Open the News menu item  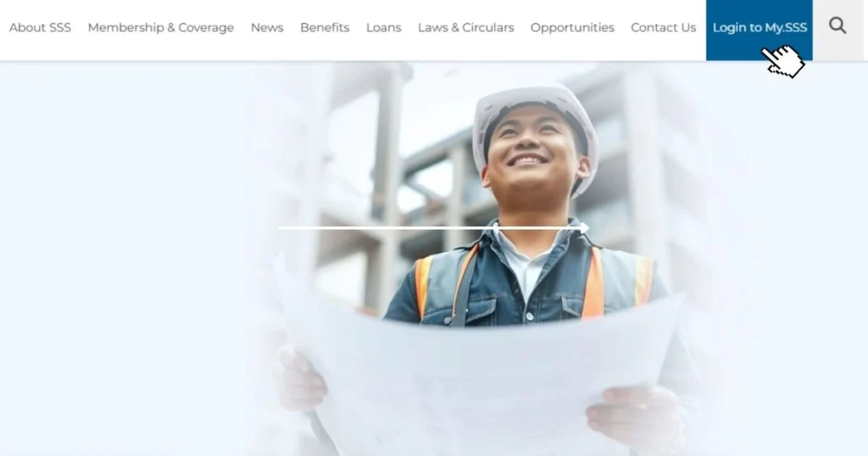pyautogui.click(x=267, y=28)
